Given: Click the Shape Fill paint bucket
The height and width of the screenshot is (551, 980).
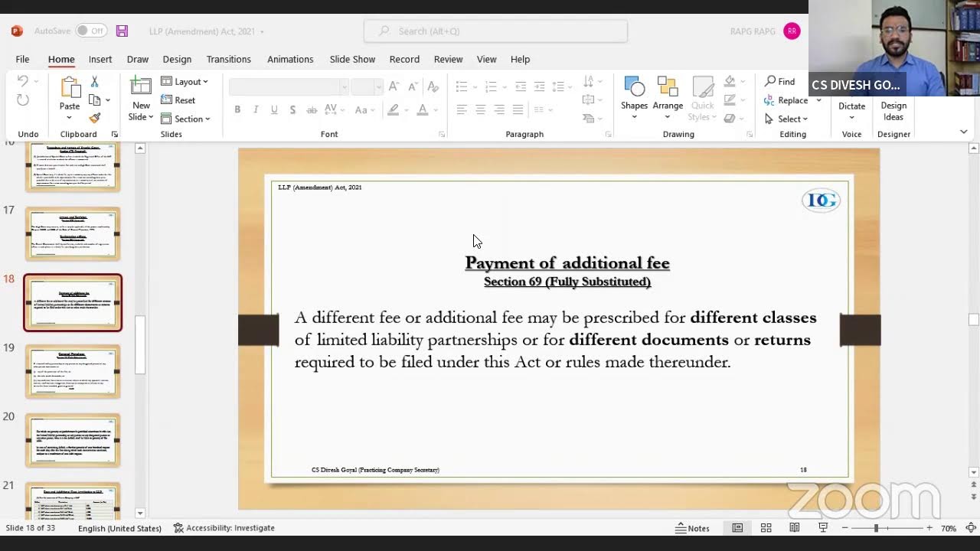Looking at the screenshot, I should click(730, 81).
